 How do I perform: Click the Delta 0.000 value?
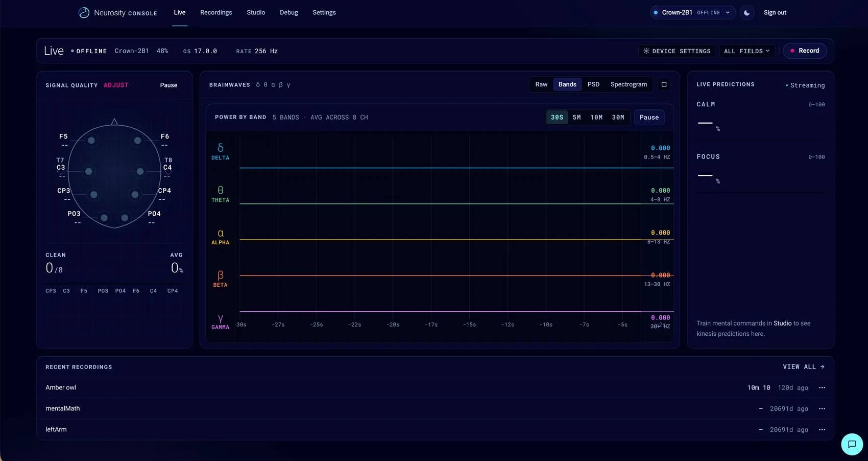tap(660, 148)
